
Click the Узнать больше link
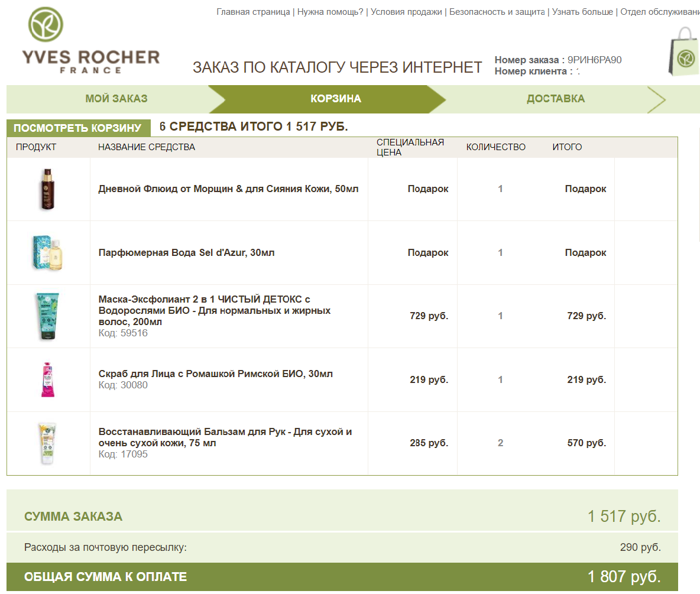pos(582,12)
